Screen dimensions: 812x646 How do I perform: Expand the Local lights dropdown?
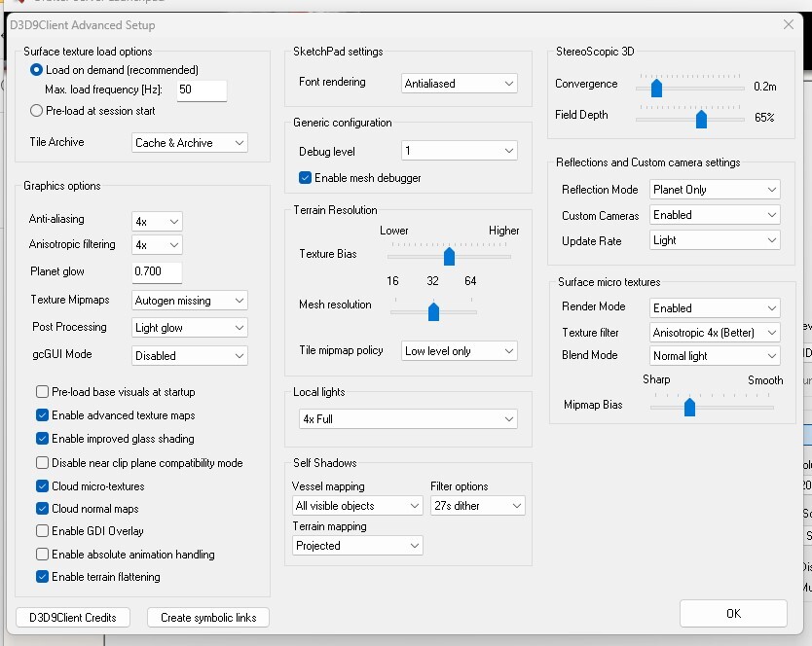[408, 419]
